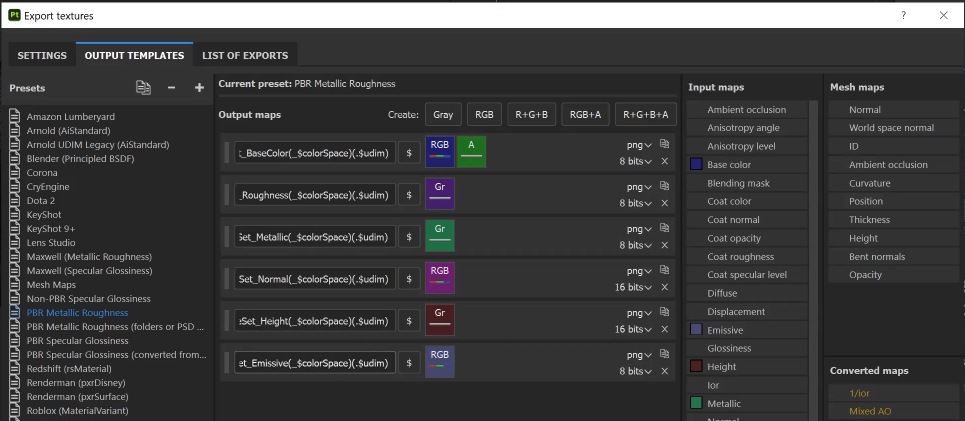
Task: Add a new preset with the plus icon
Action: (x=199, y=88)
